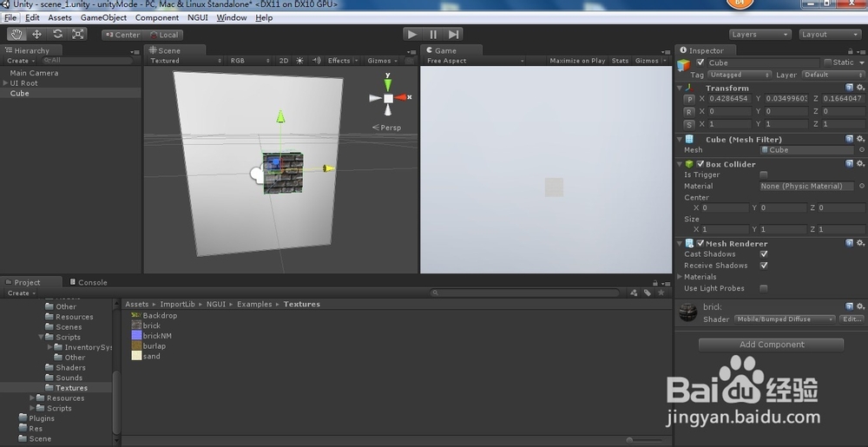Screen dimensions: 868x447
Task: Select Main Camera in Hierarchy
Action: pyautogui.click(x=34, y=72)
